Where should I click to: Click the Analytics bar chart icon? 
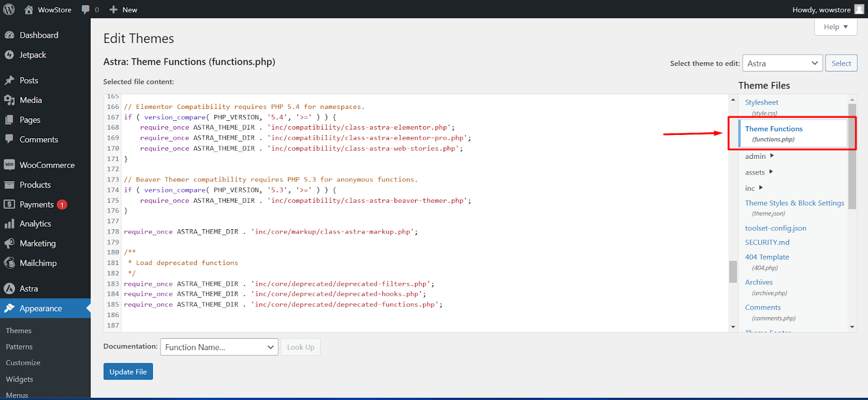coord(9,224)
